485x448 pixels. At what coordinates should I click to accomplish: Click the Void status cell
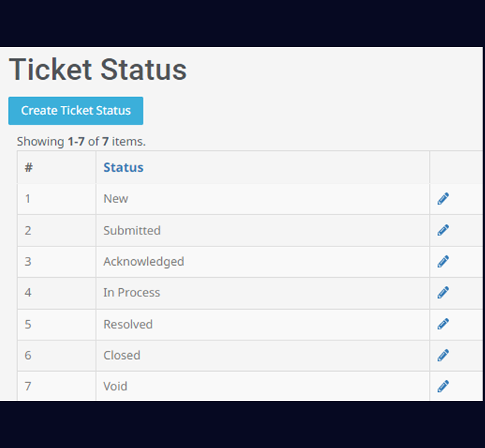click(x=263, y=386)
